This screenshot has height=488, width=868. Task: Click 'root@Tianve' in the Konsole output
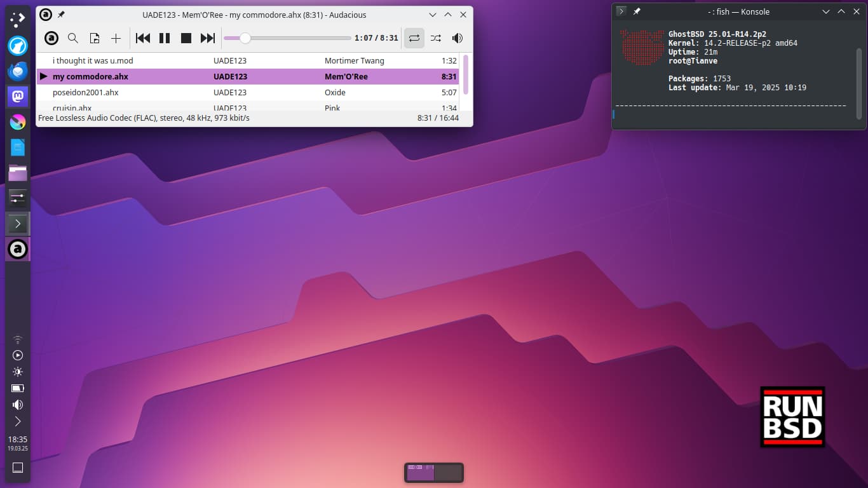[693, 61]
